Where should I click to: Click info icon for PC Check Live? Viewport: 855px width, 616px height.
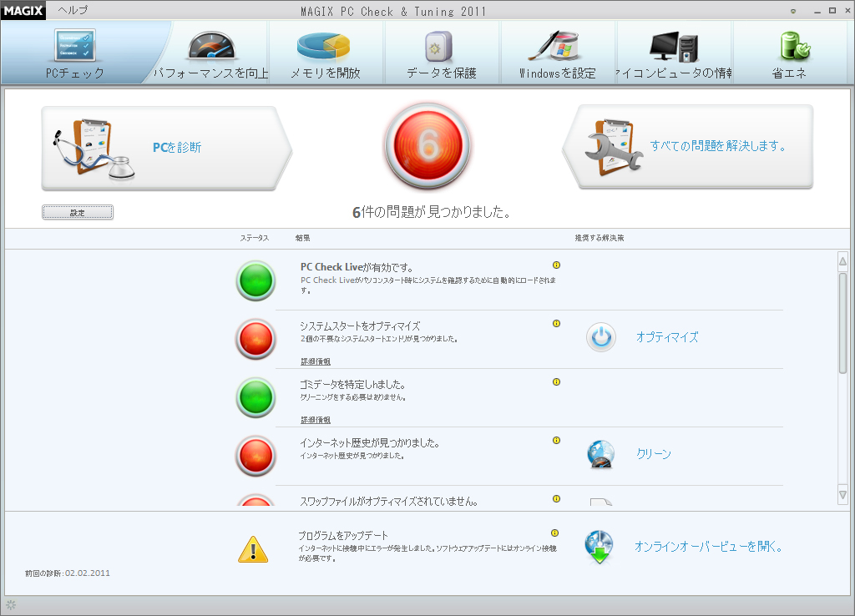click(x=556, y=265)
